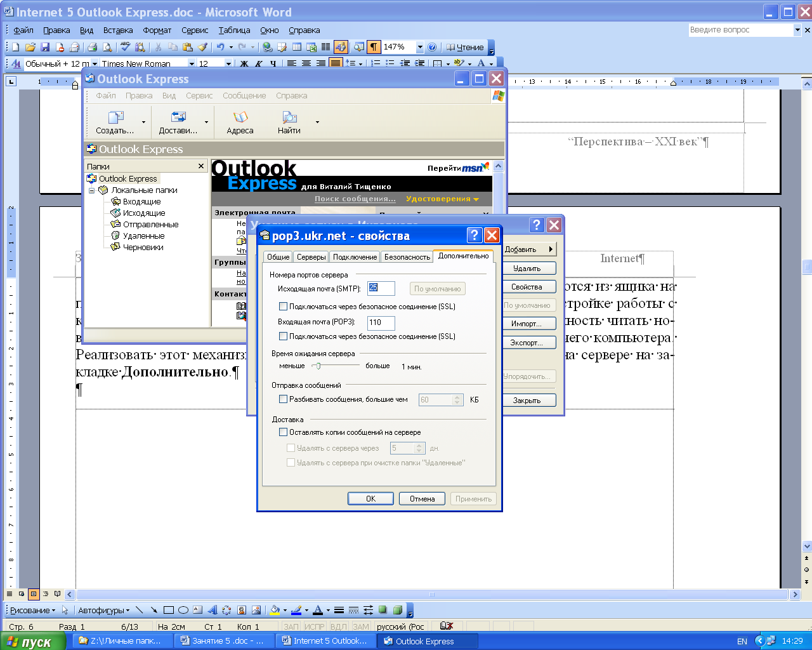Switch to the Серверы tab
812x650 pixels.
point(311,257)
